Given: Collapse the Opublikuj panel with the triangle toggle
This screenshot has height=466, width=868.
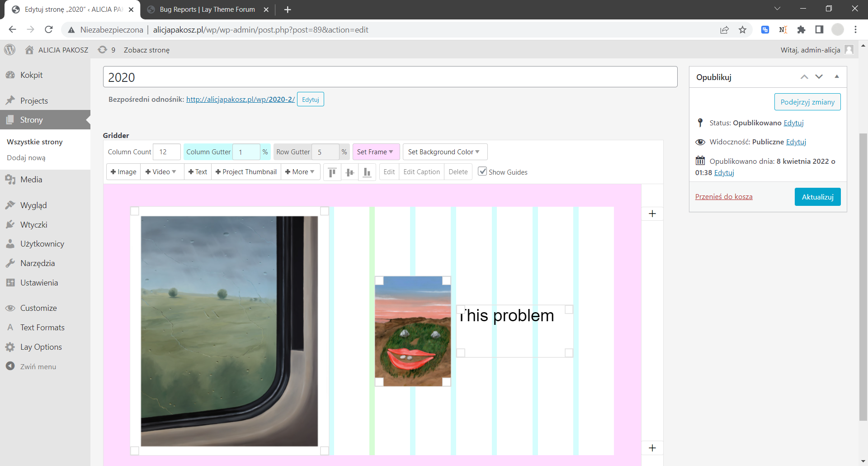Looking at the screenshot, I should [x=837, y=77].
